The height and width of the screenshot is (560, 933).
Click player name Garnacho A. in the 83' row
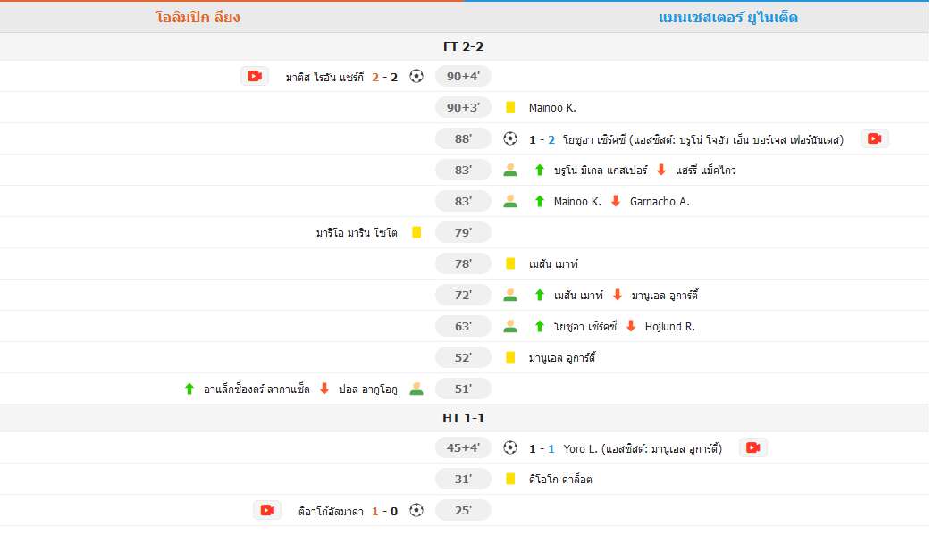660,202
